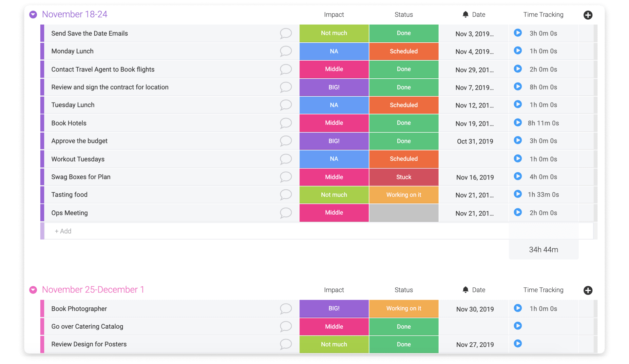629x364 pixels.
Task: Click the bell icon next to the Date column
Action: pos(465,14)
